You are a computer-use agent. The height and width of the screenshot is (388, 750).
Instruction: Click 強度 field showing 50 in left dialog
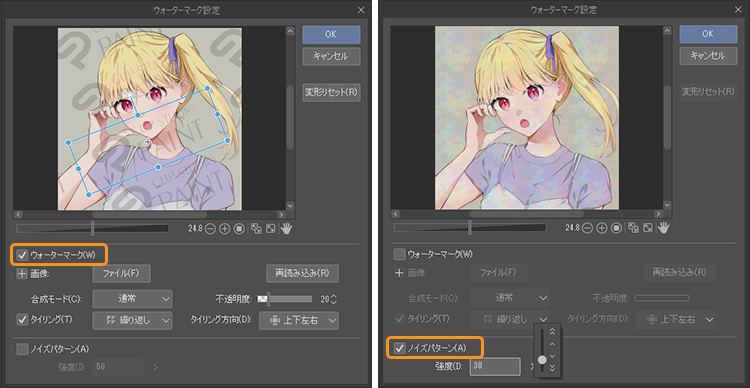click(x=118, y=367)
